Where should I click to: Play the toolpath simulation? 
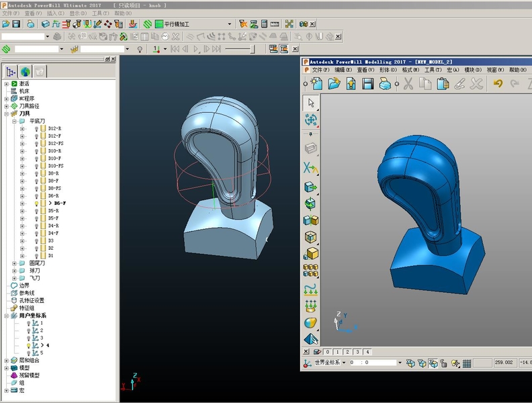point(195,49)
